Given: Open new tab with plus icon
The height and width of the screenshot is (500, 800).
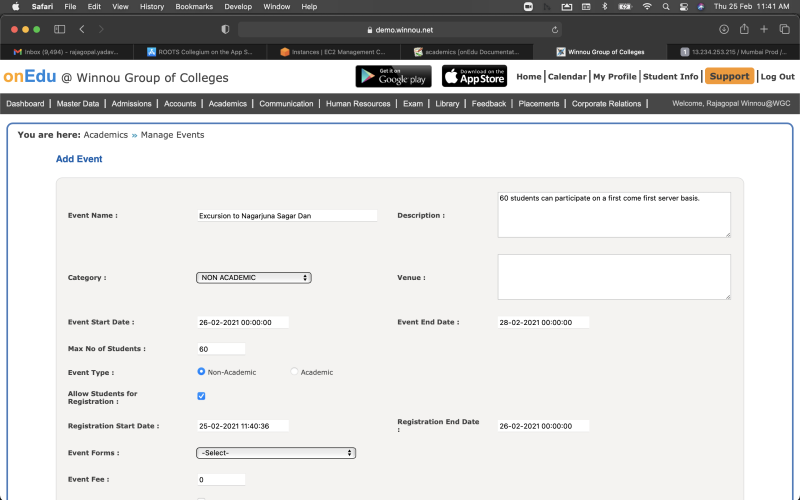Looking at the screenshot, I should (x=764, y=30).
